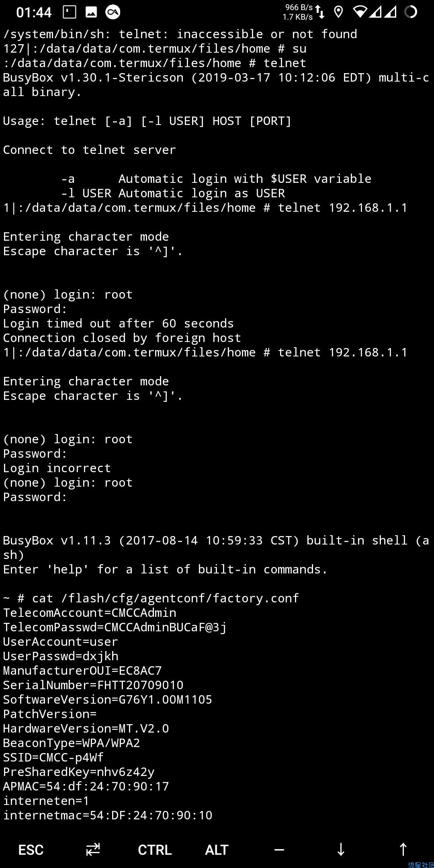The image size is (434, 868).
Task: Tap the PreSharedKey output line
Action: [x=79, y=772]
